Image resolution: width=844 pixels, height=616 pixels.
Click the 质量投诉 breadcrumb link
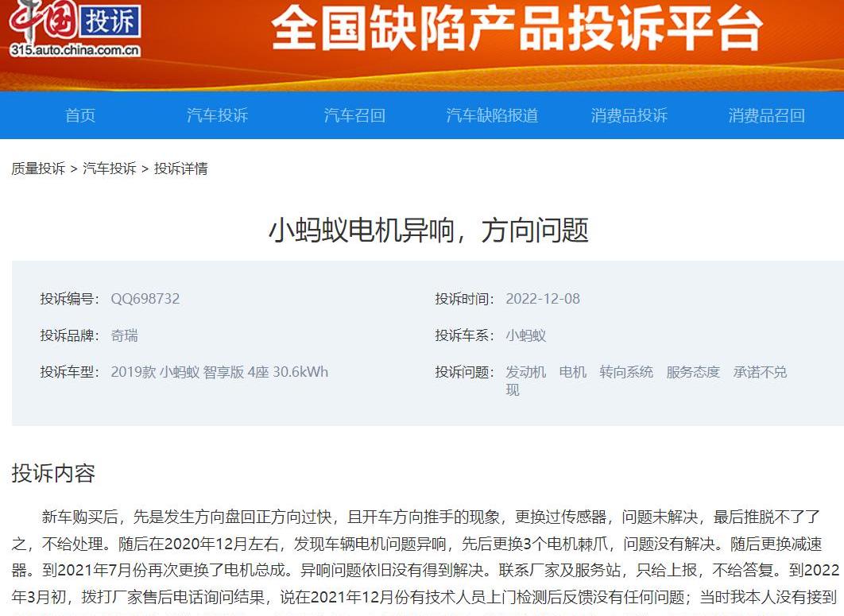tap(38, 169)
